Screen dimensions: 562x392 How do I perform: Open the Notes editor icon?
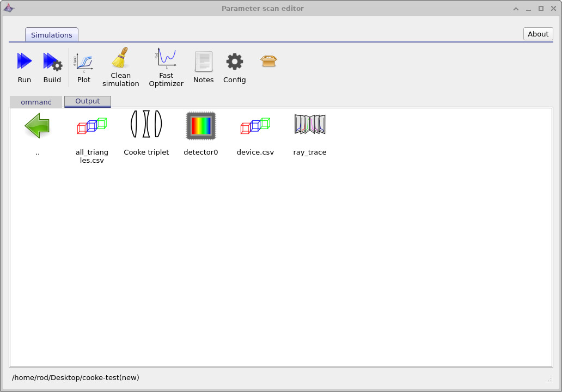coord(203,61)
